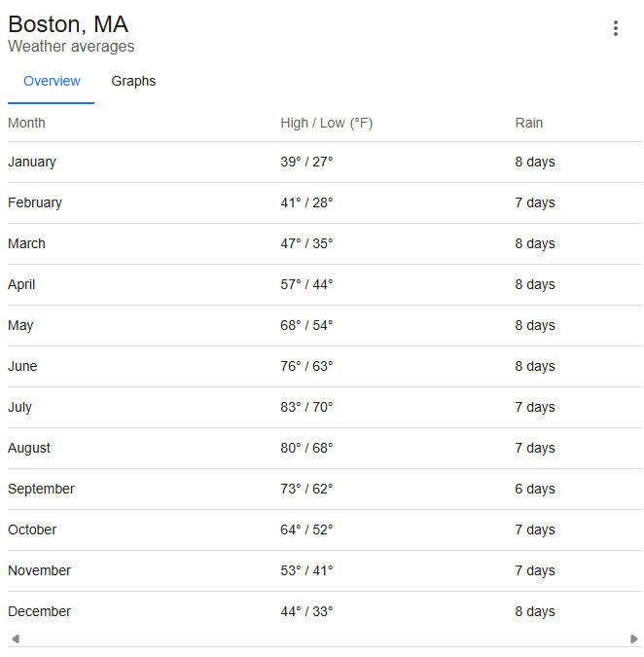Screen dimensions: 644x657
Task: Select the January row label
Action: coord(32,162)
